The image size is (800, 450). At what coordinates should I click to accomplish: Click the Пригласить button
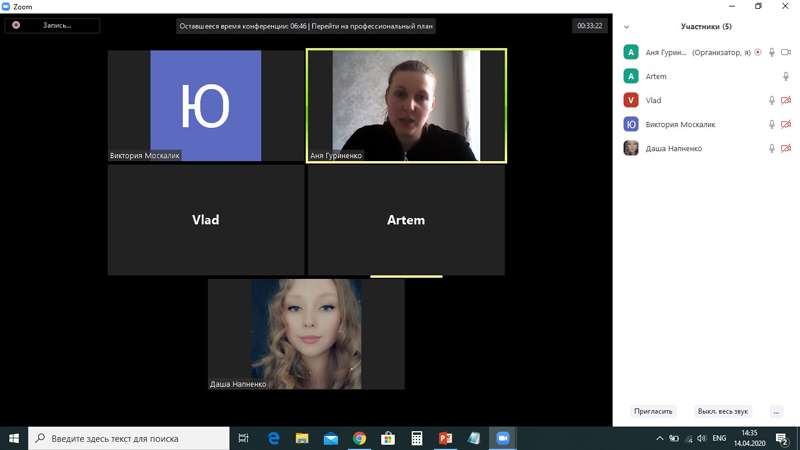point(653,412)
